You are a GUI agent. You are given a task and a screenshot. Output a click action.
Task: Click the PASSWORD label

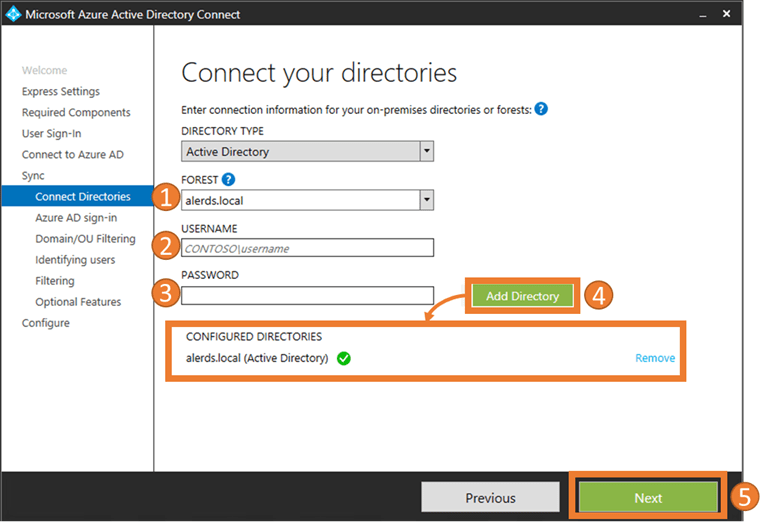(210, 275)
